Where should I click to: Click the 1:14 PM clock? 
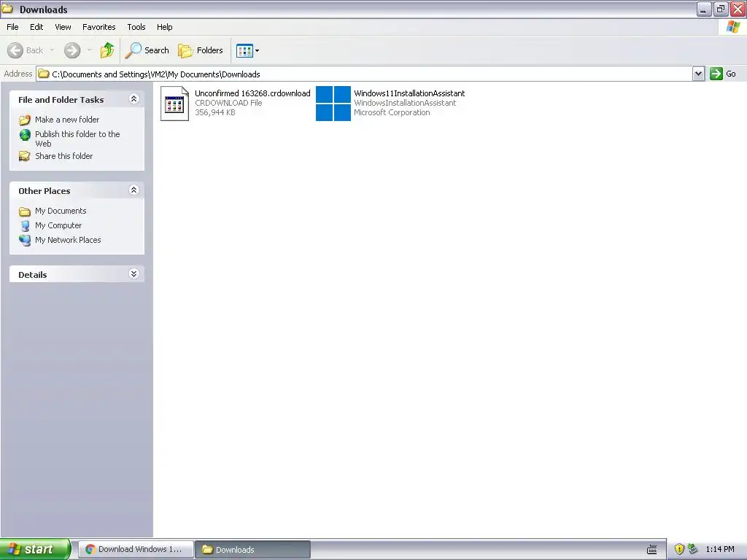pyautogui.click(x=720, y=550)
